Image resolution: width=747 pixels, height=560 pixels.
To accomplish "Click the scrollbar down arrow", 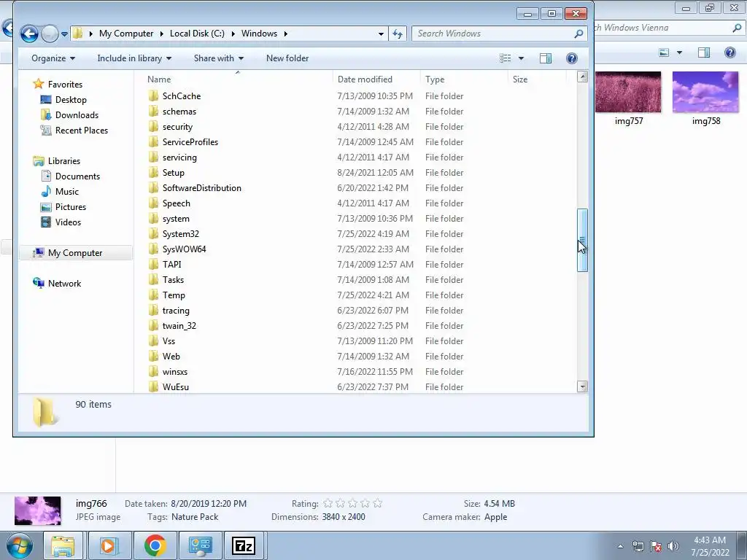I will pos(582,386).
